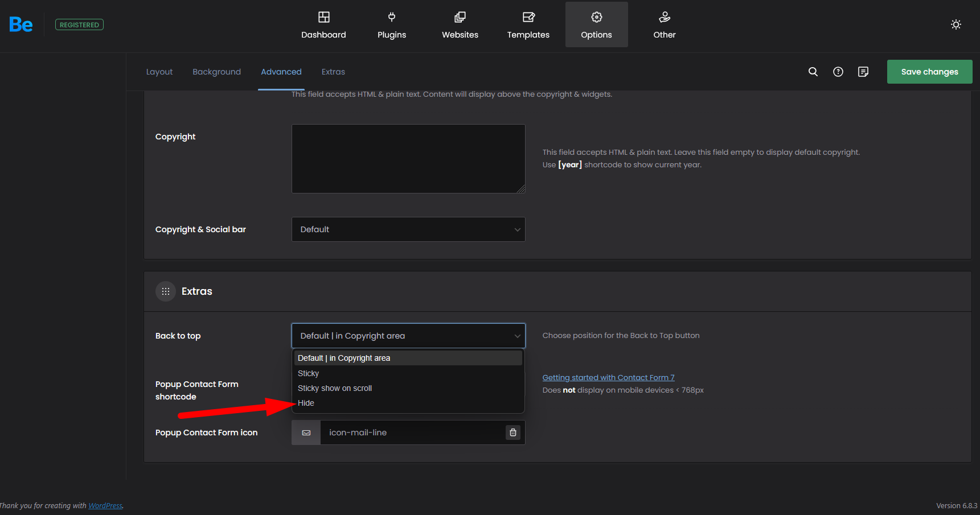Open the Templates section

coord(528,25)
